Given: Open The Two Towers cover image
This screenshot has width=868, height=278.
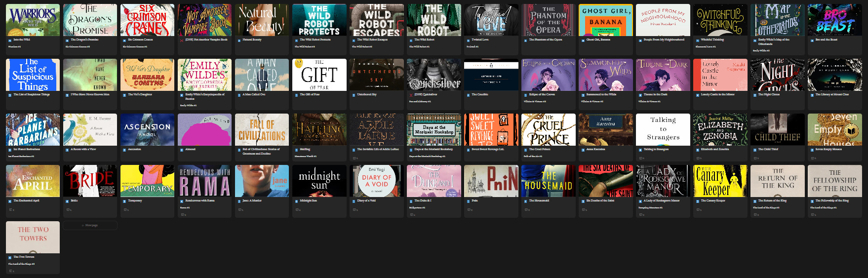Looking at the screenshot, I should click(x=33, y=237).
